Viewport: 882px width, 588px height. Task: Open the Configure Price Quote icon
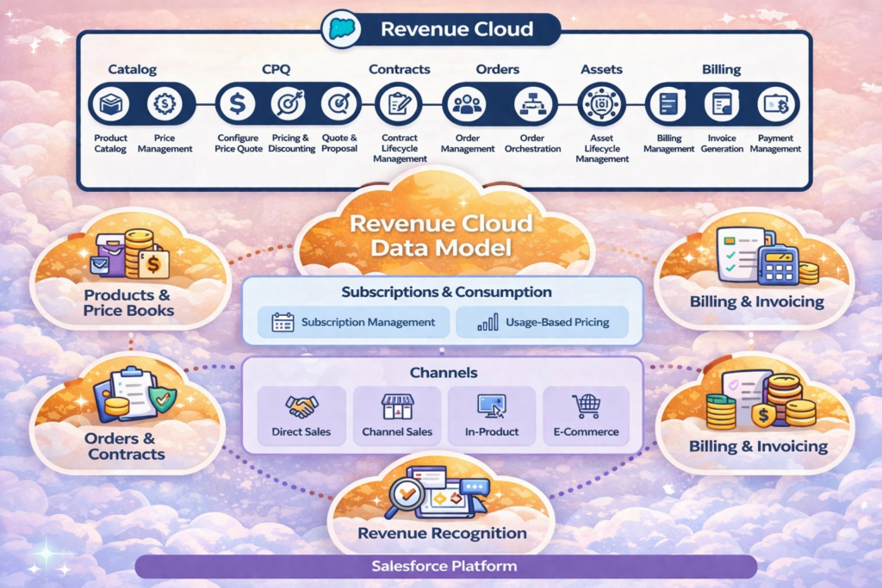(x=237, y=105)
